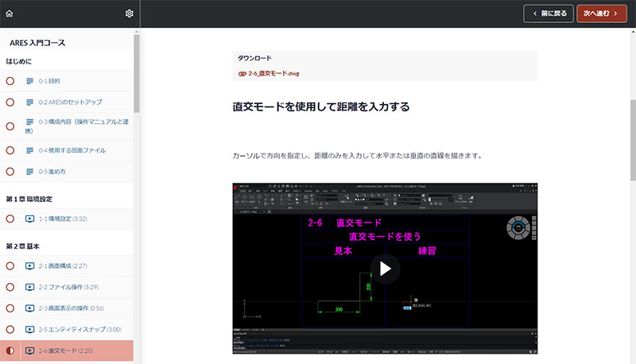Toggle completion circle for 0-5 進め方
636x364 pixels.
[10, 172]
